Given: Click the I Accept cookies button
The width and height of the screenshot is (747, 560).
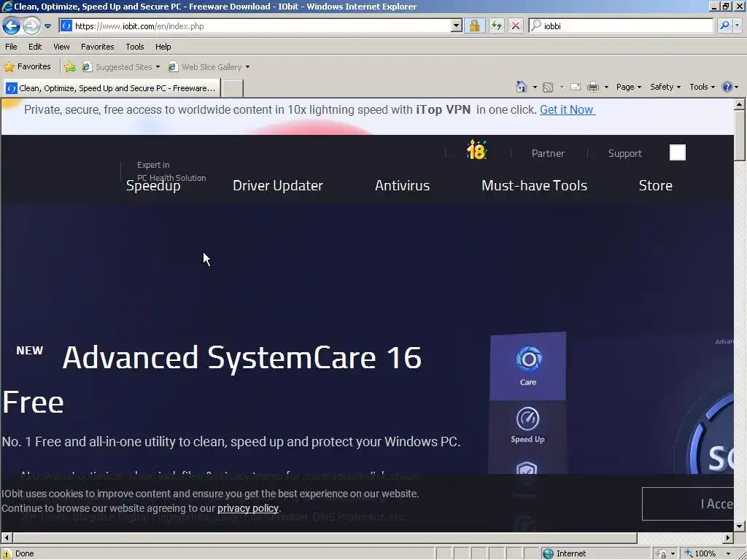Looking at the screenshot, I should coord(688,504).
